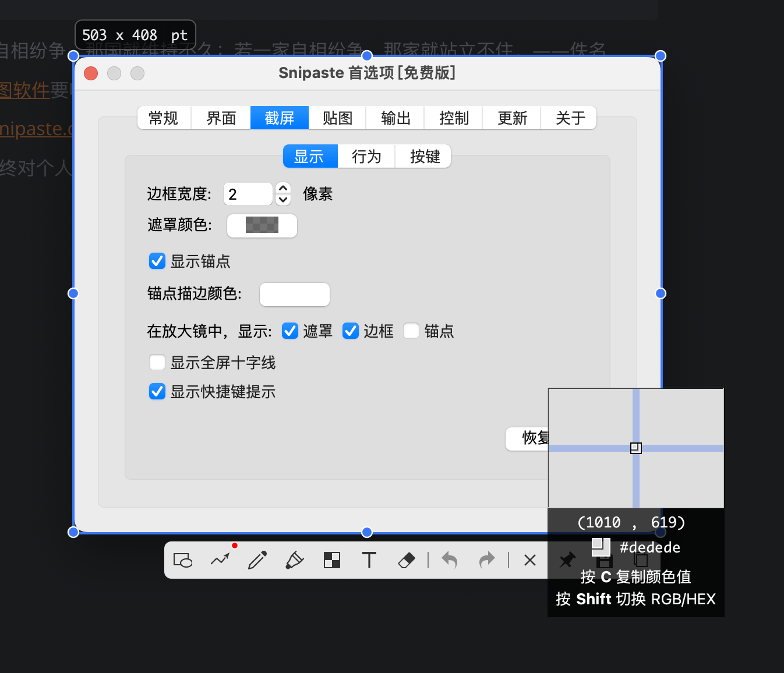The height and width of the screenshot is (673, 784).
Task: Redo the last annotation
Action: click(x=487, y=560)
